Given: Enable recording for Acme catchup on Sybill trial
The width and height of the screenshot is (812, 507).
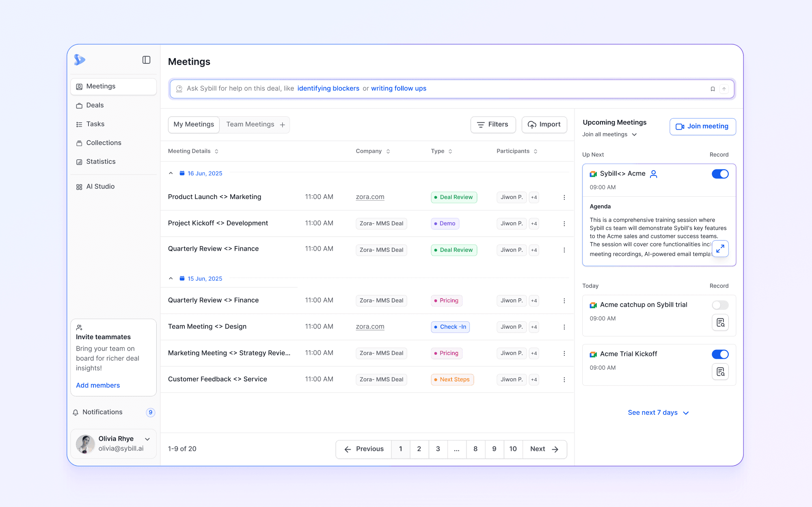Looking at the screenshot, I should click(720, 305).
